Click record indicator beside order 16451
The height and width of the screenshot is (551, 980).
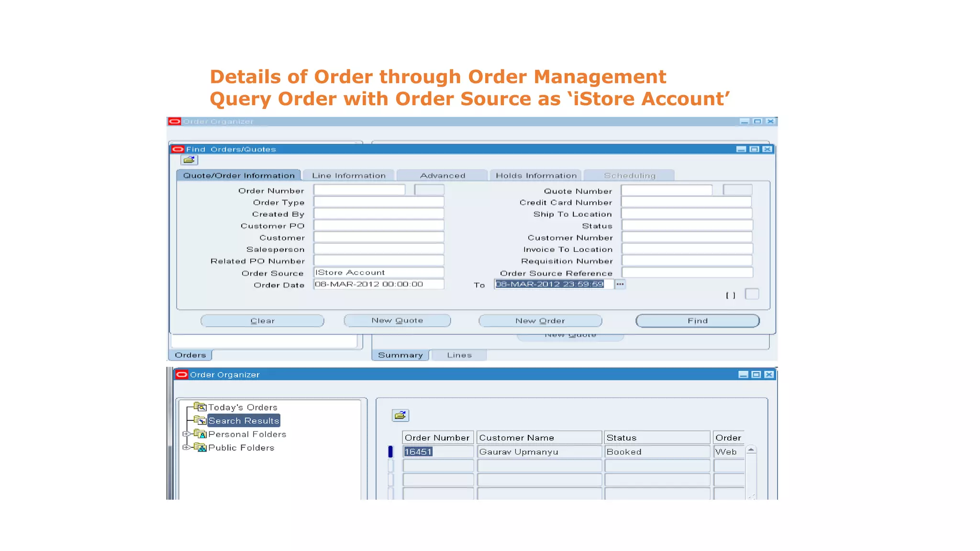[x=390, y=452]
